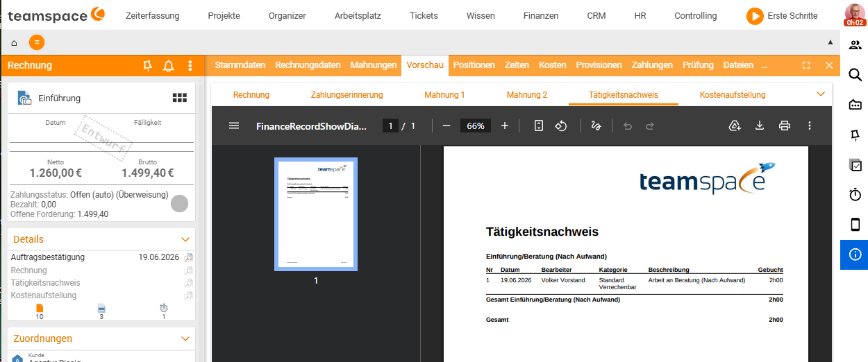Print the PDF document
The image size is (868, 362).
(x=785, y=126)
